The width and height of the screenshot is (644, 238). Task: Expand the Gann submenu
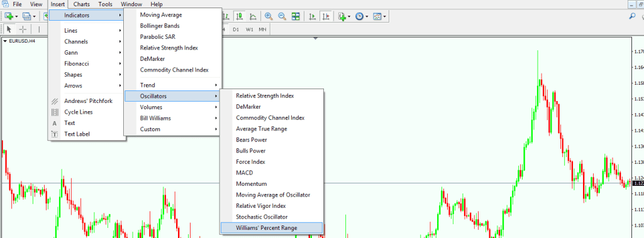(87, 53)
